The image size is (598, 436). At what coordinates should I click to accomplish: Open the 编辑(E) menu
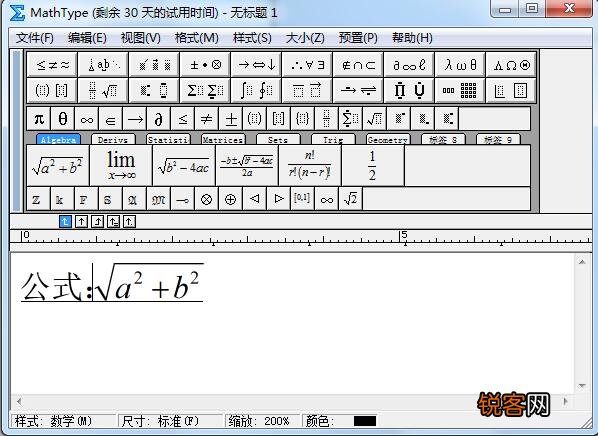(x=87, y=38)
